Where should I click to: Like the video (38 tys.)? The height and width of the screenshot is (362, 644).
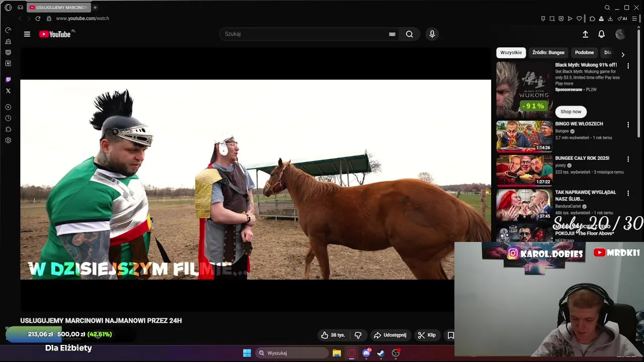(x=333, y=335)
